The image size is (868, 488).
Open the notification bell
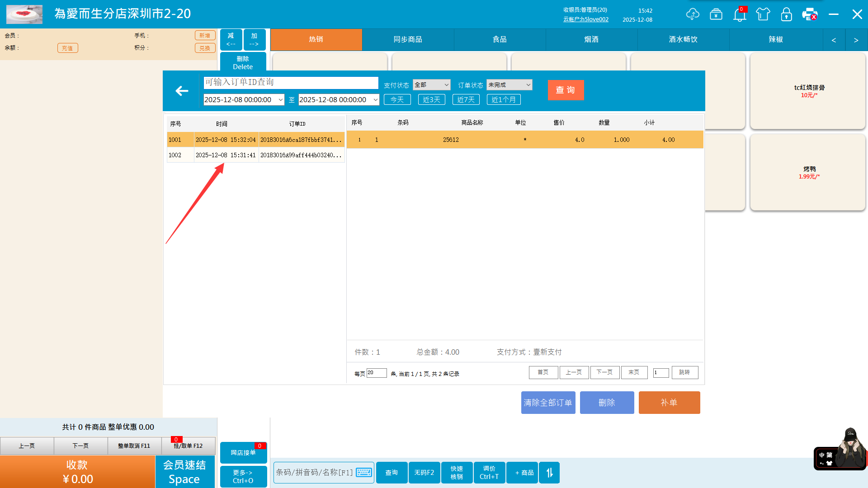(x=740, y=14)
